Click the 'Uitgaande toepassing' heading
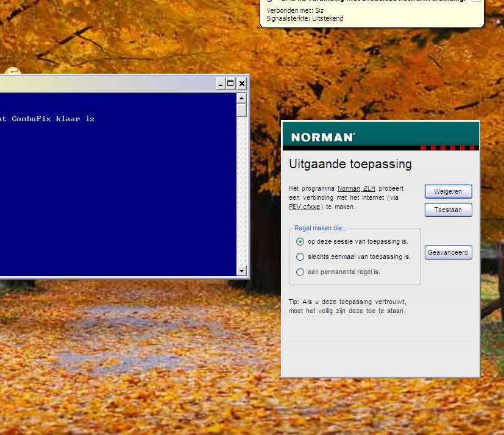504x435 pixels. click(350, 164)
